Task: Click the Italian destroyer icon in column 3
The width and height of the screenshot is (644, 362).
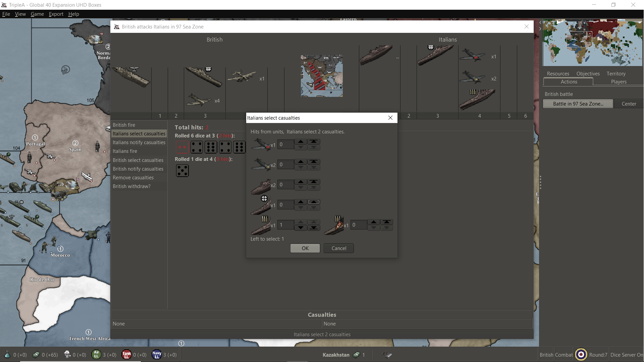Action: click(435, 55)
